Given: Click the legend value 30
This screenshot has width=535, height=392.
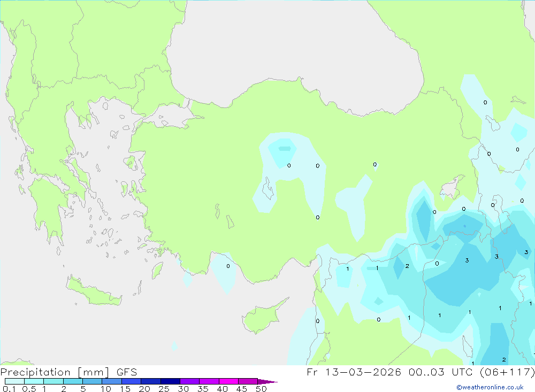Looking at the screenshot, I should (184, 389).
